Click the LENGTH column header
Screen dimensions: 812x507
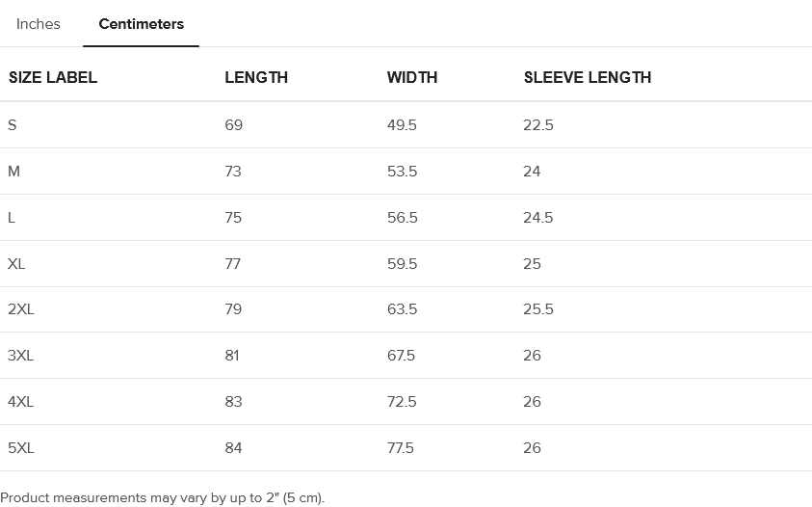(x=256, y=77)
